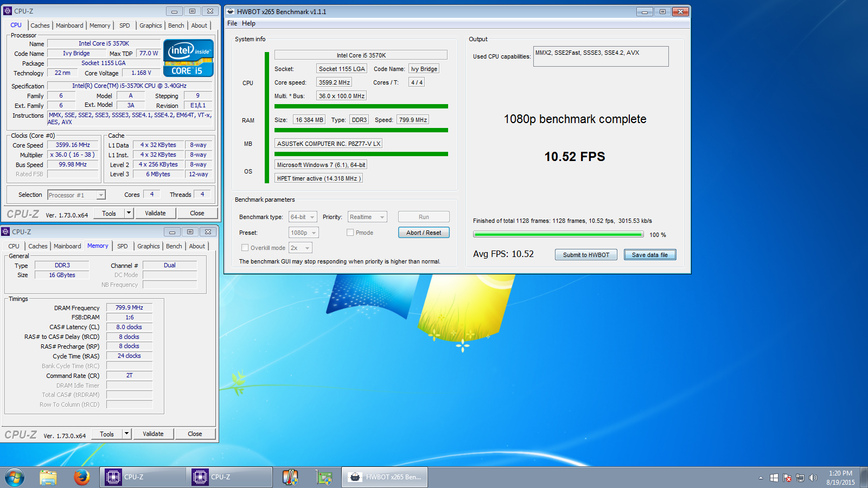Switch to the first CPU-Z taskbar button
This screenshot has width=868, height=488.
pyautogui.click(x=142, y=477)
